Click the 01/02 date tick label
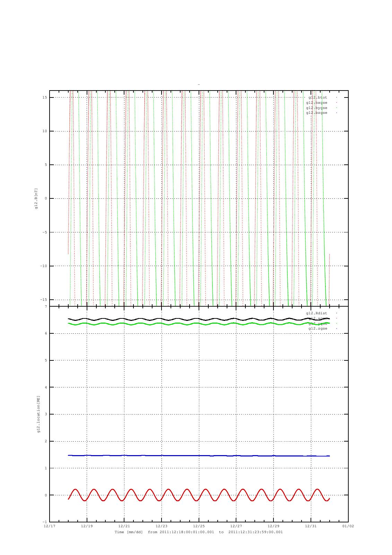Image resolution: width=392 pixels, height=555 pixels. click(x=348, y=526)
